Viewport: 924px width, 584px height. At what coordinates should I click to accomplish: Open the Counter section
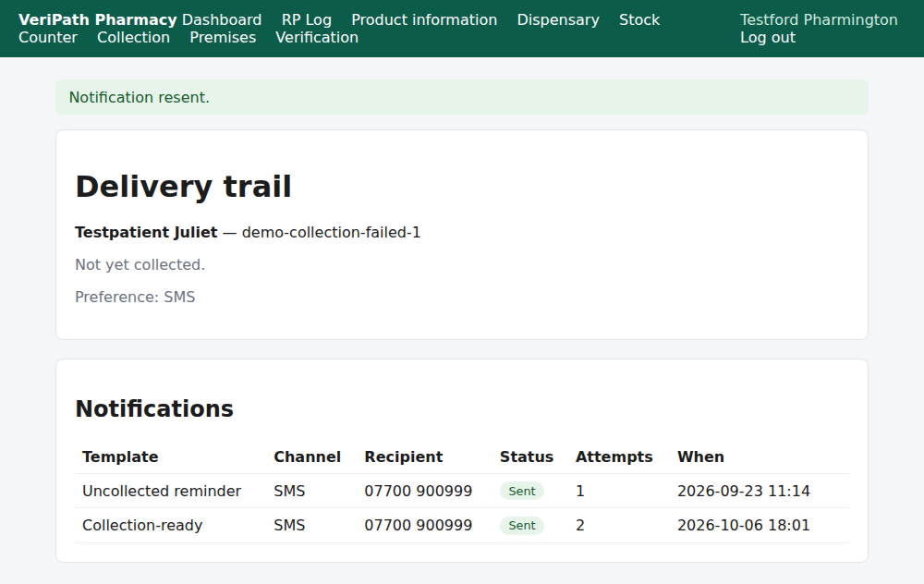point(48,37)
